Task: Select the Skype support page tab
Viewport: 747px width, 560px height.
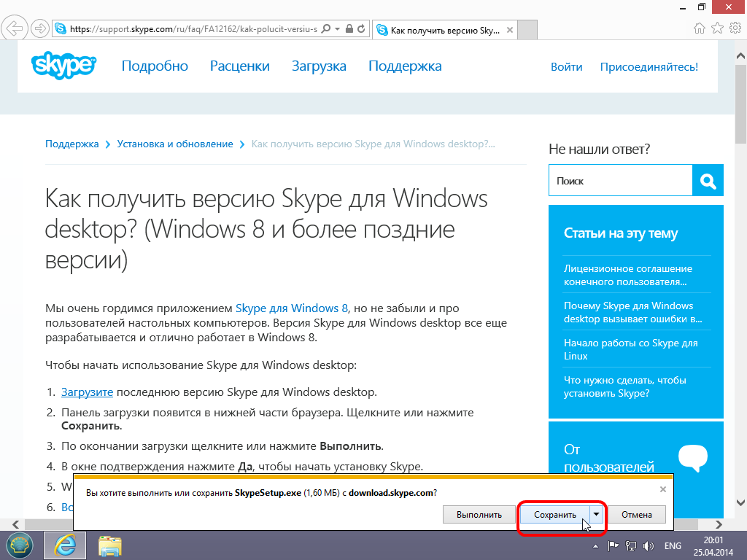Action: (444, 30)
